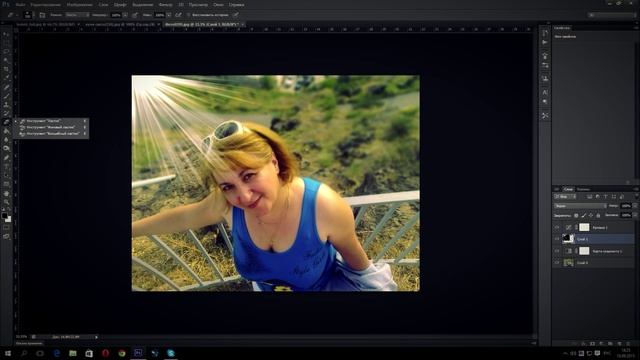Image resolution: width=640 pixels, height=360 pixels.
Task: Open the status bar document info arrow
Action: click(x=96, y=337)
